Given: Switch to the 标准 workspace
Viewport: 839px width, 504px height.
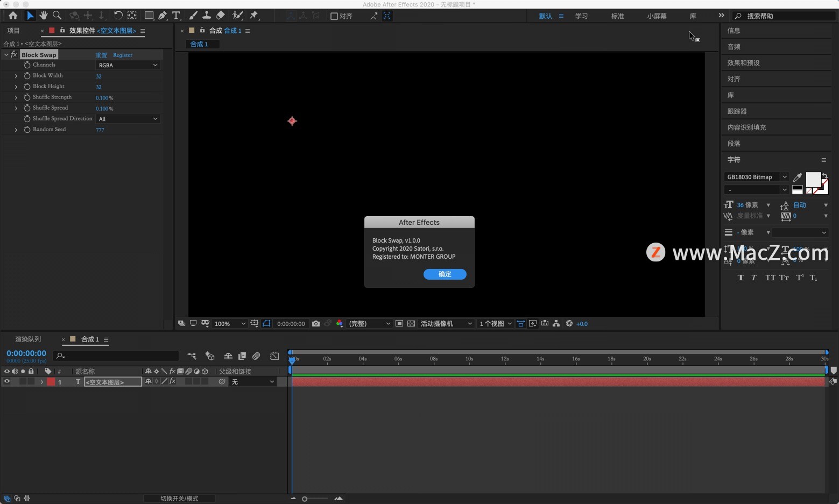Looking at the screenshot, I should (617, 16).
